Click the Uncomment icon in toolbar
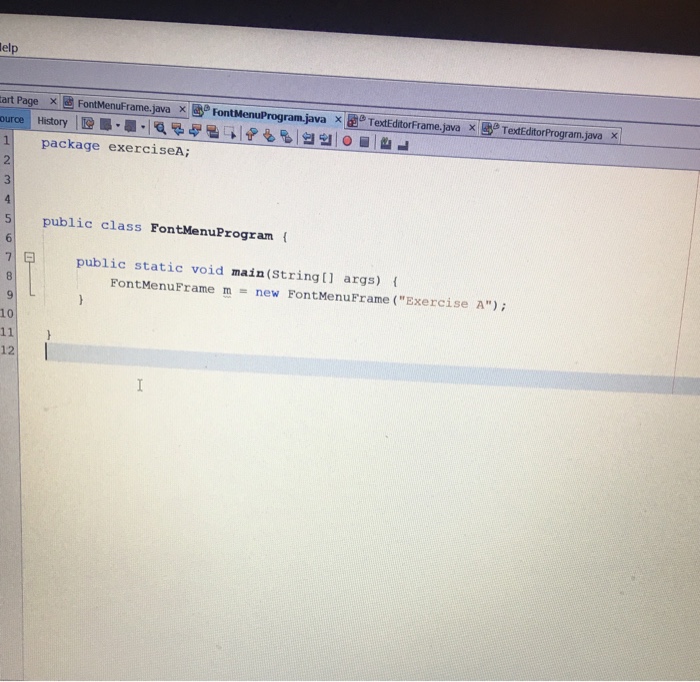This screenshot has height=682, width=700. (x=403, y=145)
